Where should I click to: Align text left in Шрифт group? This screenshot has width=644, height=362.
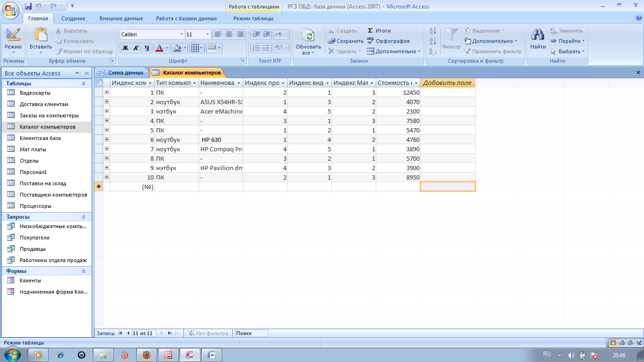(218, 34)
